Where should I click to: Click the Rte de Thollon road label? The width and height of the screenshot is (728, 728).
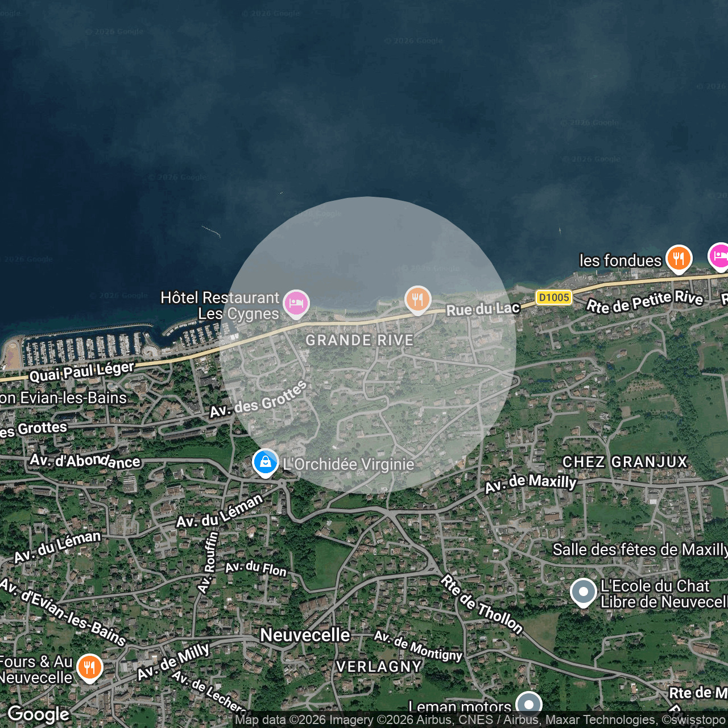[482, 604]
